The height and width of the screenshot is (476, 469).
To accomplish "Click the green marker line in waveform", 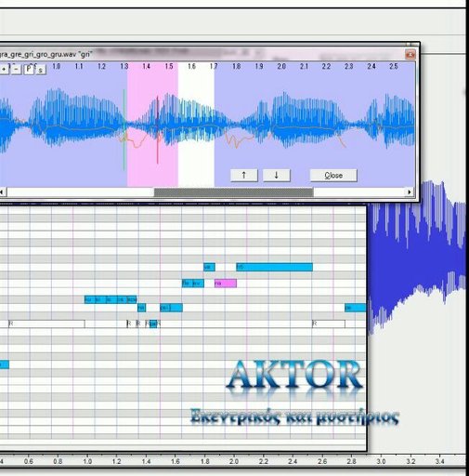I will coord(124,130).
